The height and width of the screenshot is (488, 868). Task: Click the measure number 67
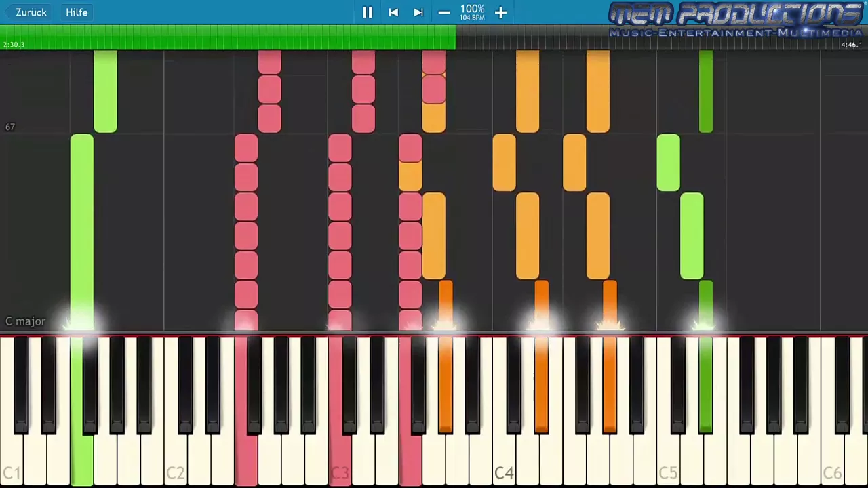pyautogui.click(x=10, y=127)
